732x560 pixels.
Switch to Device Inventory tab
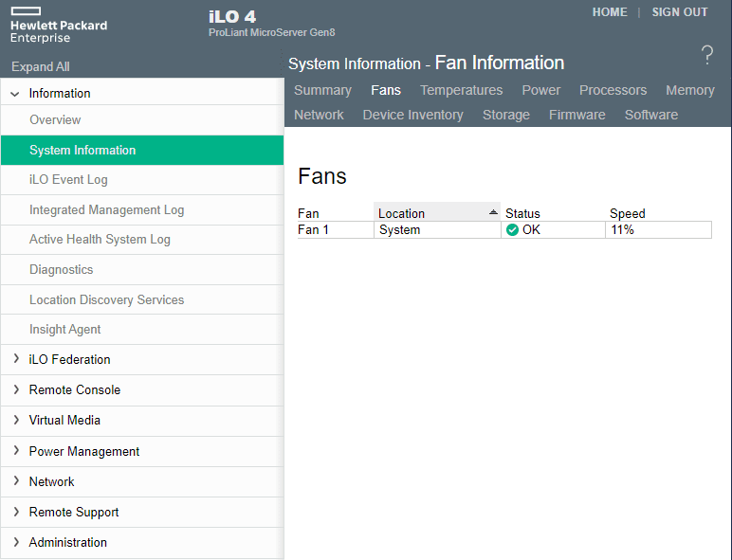(413, 115)
